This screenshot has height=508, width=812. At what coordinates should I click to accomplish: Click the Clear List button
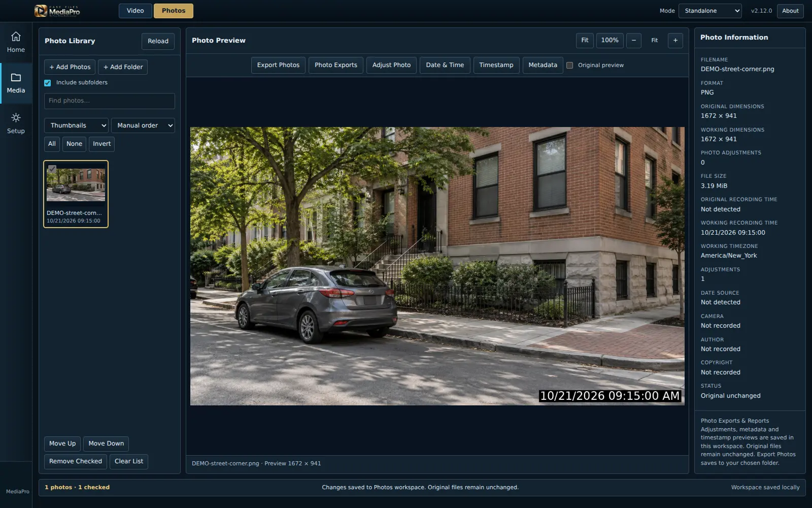point(129,461)
